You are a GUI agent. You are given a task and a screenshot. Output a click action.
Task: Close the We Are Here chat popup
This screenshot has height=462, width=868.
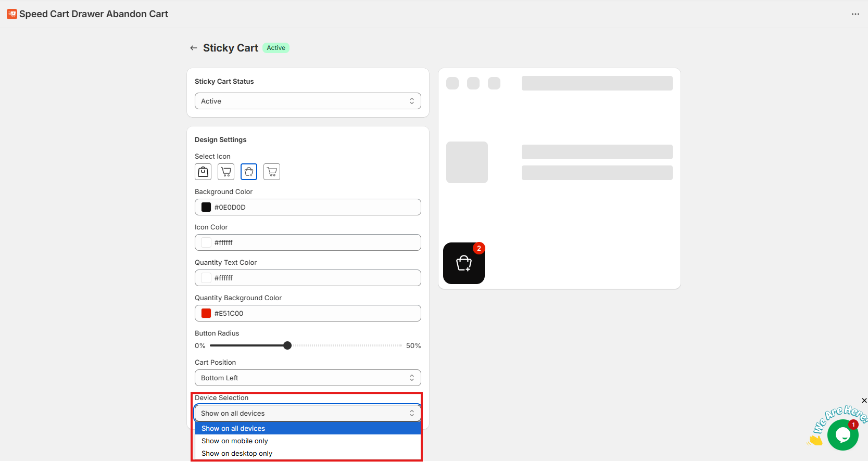pyautogui.click(x=864, y=401)
